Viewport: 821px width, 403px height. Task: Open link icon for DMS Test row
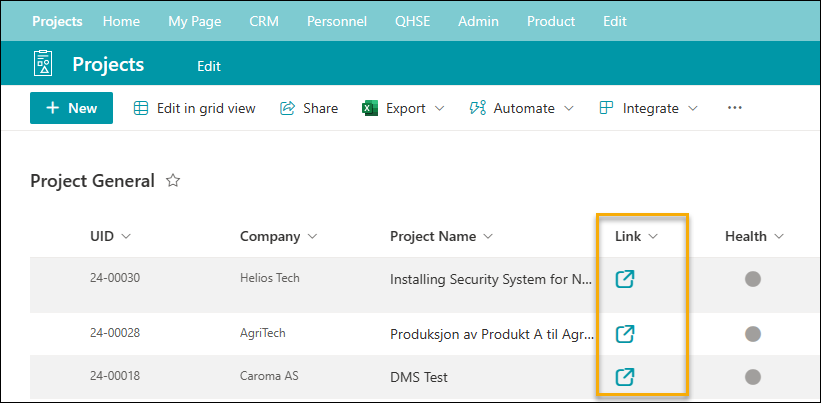pos(625,377)
